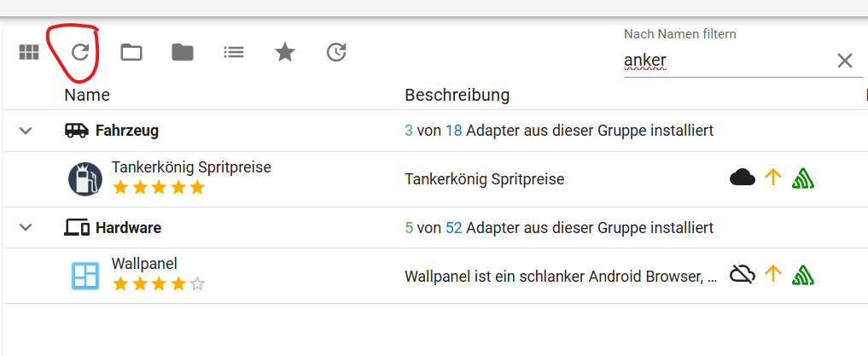Viewport: 868px width, 356px height.
Task: Click the cloud icon for Tankerkönig Spritpreise
Action: (x=743, y=178)
